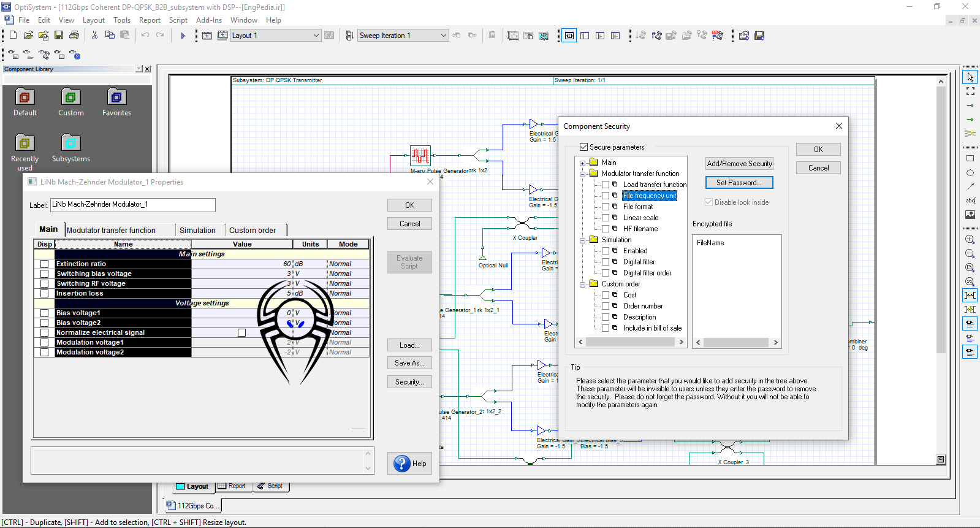980x528 pixels.
Task: Confirm Component Security with OK
Action: (x=818, y=150)
